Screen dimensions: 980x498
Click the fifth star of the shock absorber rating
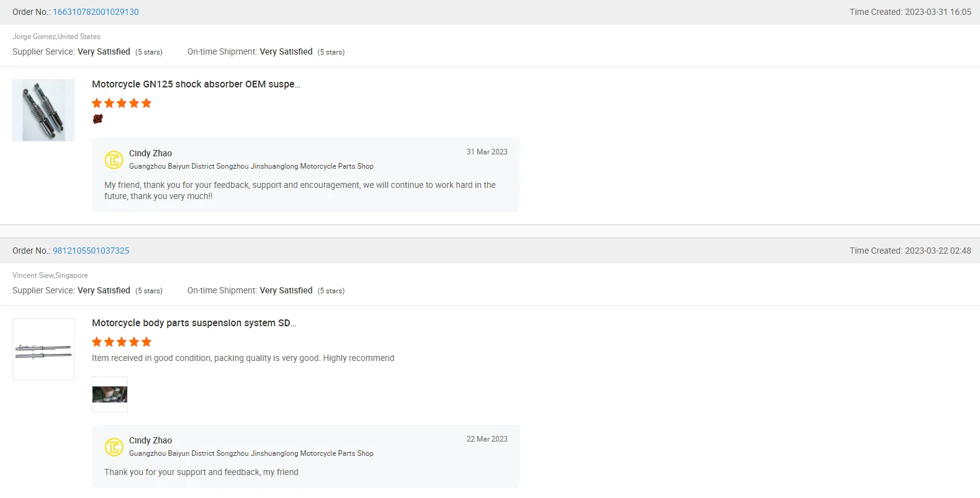146,103
